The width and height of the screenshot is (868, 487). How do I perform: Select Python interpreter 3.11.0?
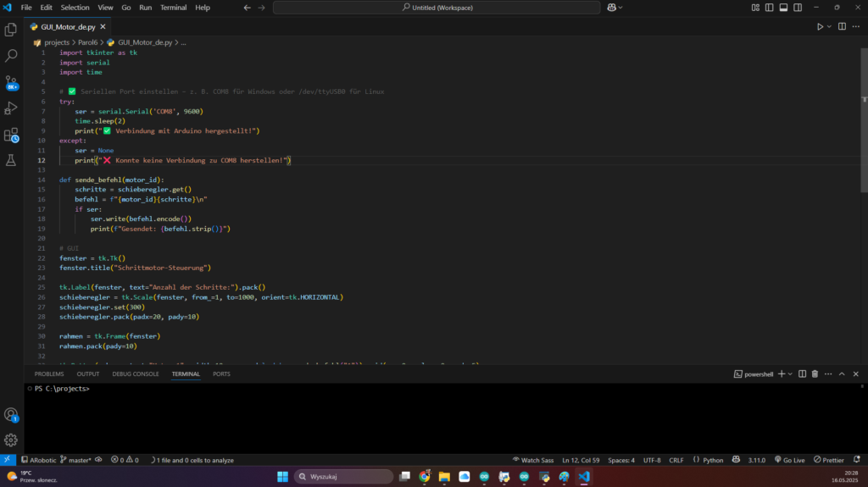[x=757, y=460]
